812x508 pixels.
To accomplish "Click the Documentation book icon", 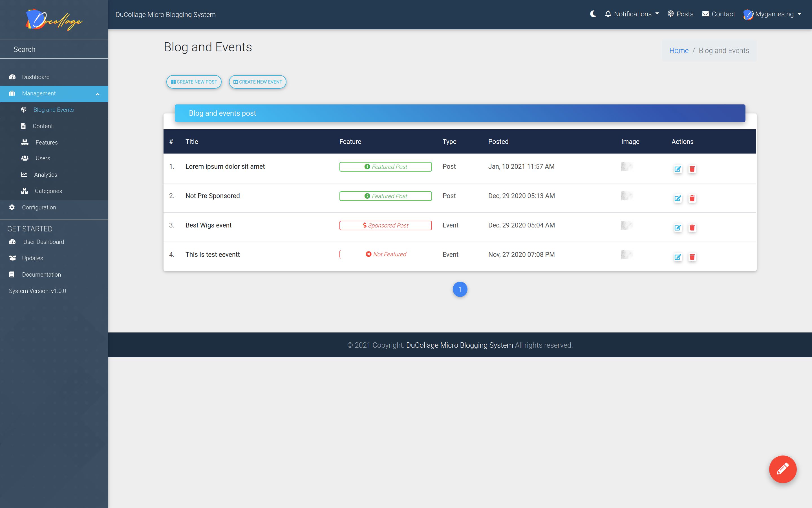I will (12, 275).
